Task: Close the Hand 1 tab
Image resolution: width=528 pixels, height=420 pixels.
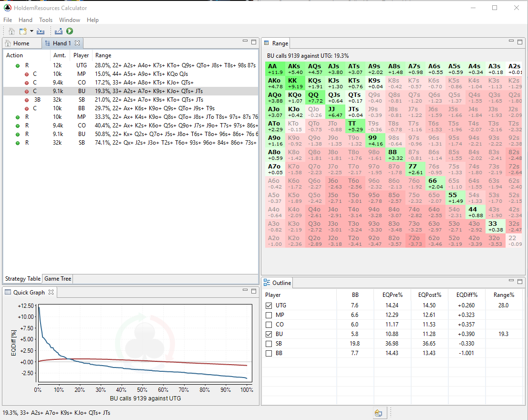Action: coord(77,43)
